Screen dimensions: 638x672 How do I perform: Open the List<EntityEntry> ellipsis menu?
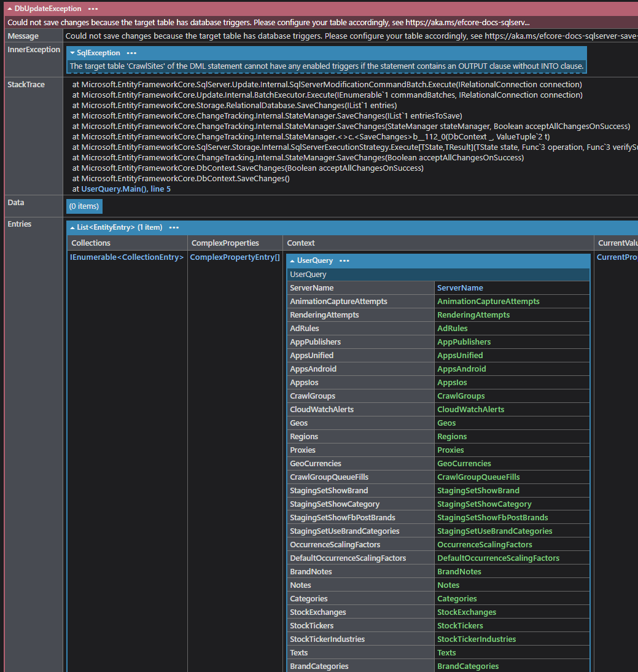coord(174,227)
